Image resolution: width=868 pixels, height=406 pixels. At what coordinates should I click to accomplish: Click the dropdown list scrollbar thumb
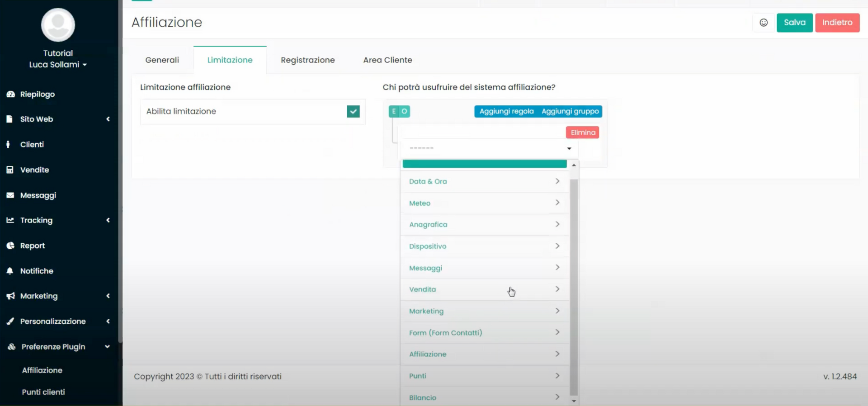tap(574, 287)
